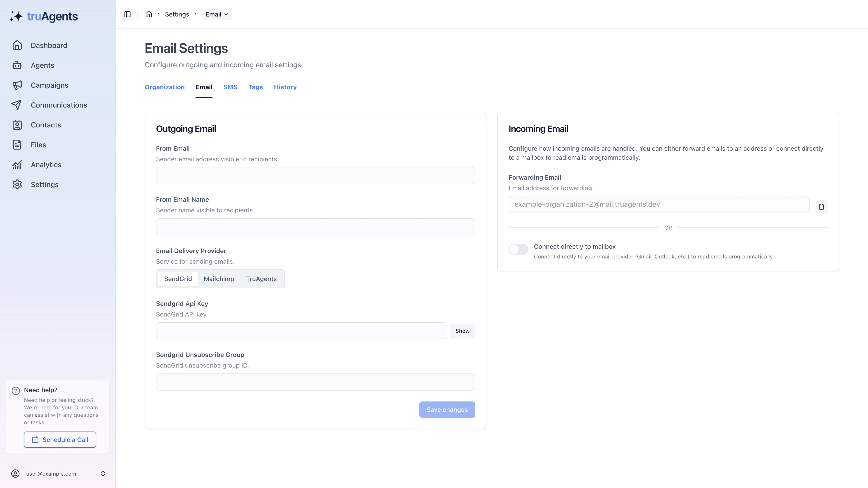Click Save changes for outgoing email

pyautogui.click(x=447, y=410)
